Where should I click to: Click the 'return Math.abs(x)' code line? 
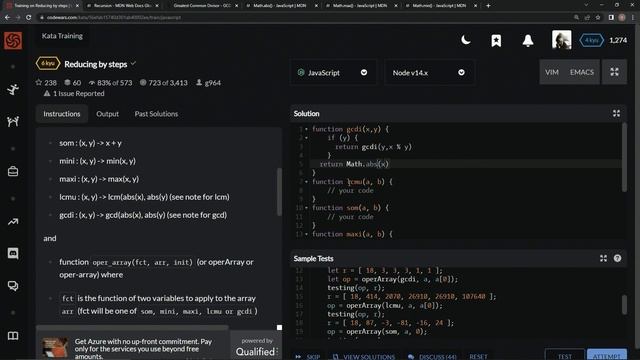pos(354,164)
